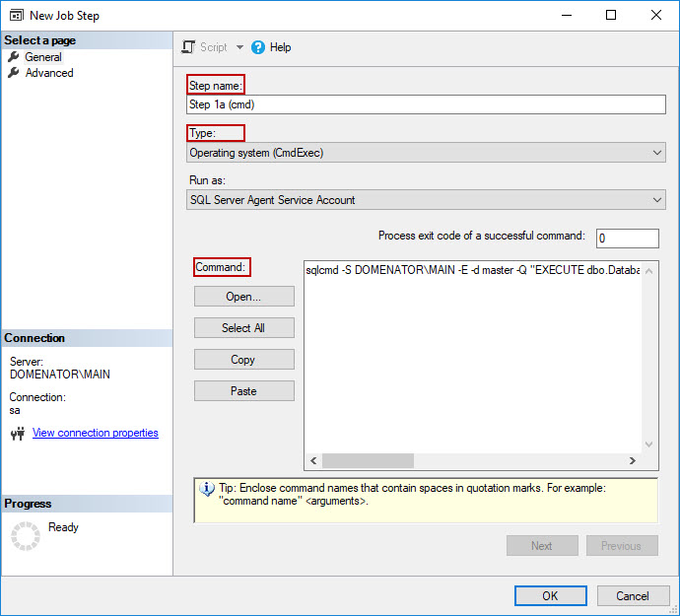
Task: Click the blue Help question icon
Action: [x=257, y=47]
